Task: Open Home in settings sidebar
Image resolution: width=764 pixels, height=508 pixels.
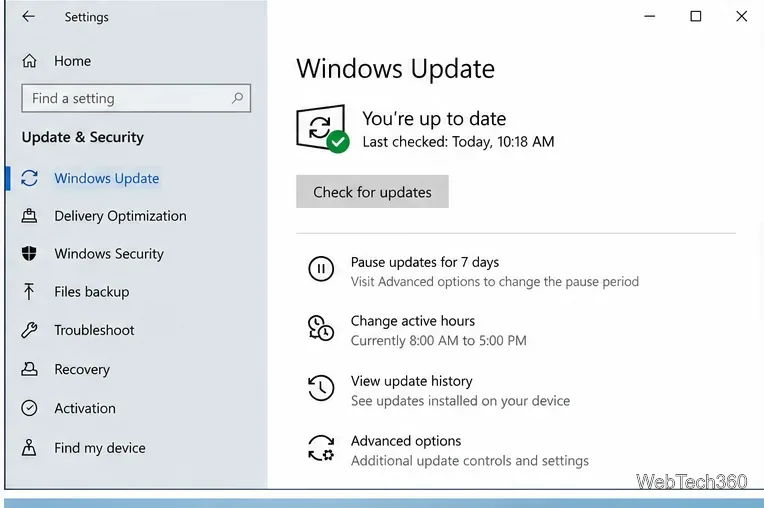Action: tap(72, 61)
